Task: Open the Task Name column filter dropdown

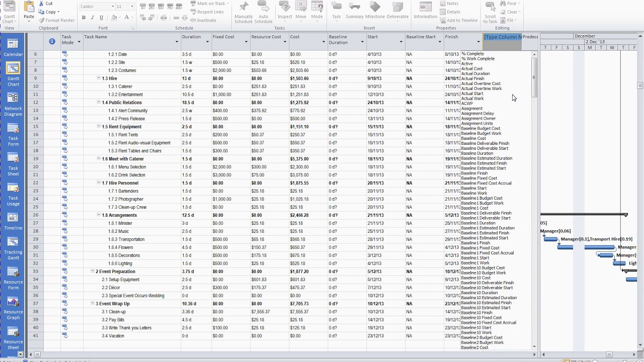Action: (x=177, y=42)
